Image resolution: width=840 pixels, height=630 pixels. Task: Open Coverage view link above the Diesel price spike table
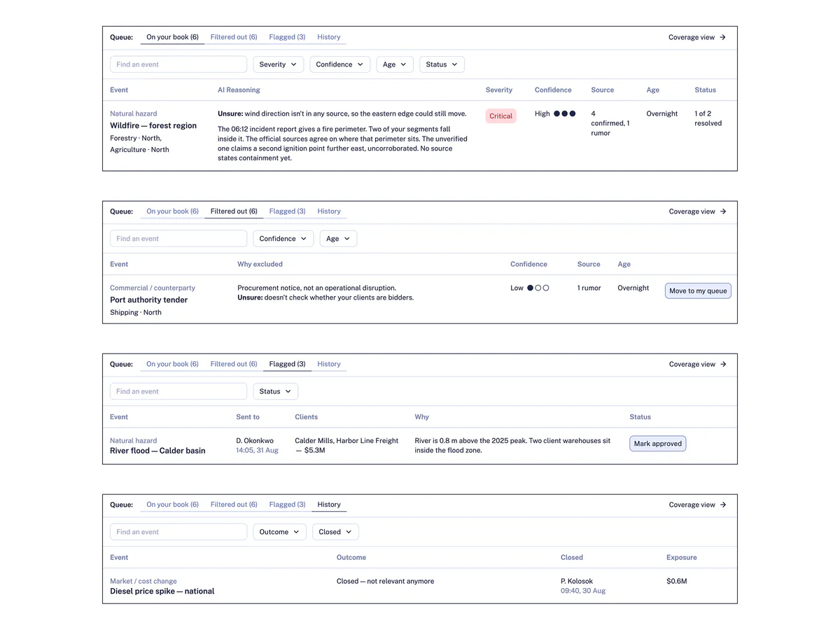pyautogui.click(x=697, y=505)
